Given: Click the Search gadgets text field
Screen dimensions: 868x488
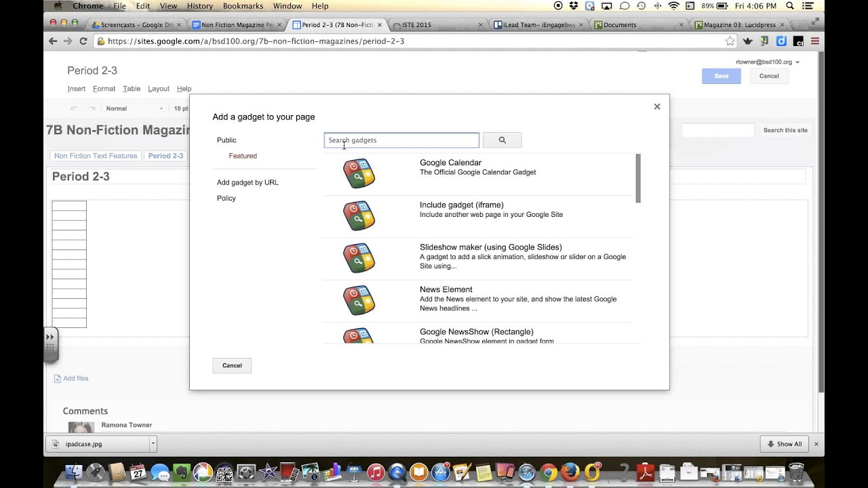Looking at the screenshot, I should (x=401, y=140).
